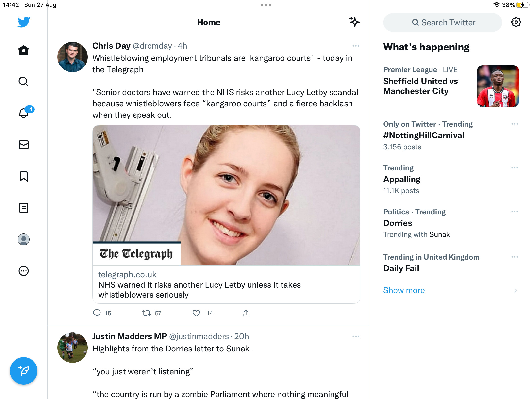The width and height of the screenshot is (532, 399).
Task: Open options for #NottingHillCarnival trend
Action: 515,124
